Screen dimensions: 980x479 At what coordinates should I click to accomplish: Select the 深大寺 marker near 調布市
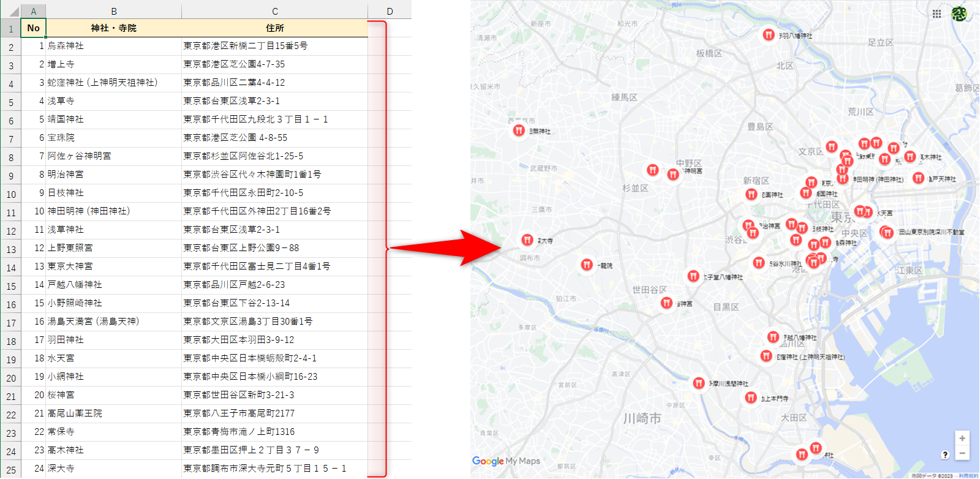pyautogui.click(x=527, y=240)
